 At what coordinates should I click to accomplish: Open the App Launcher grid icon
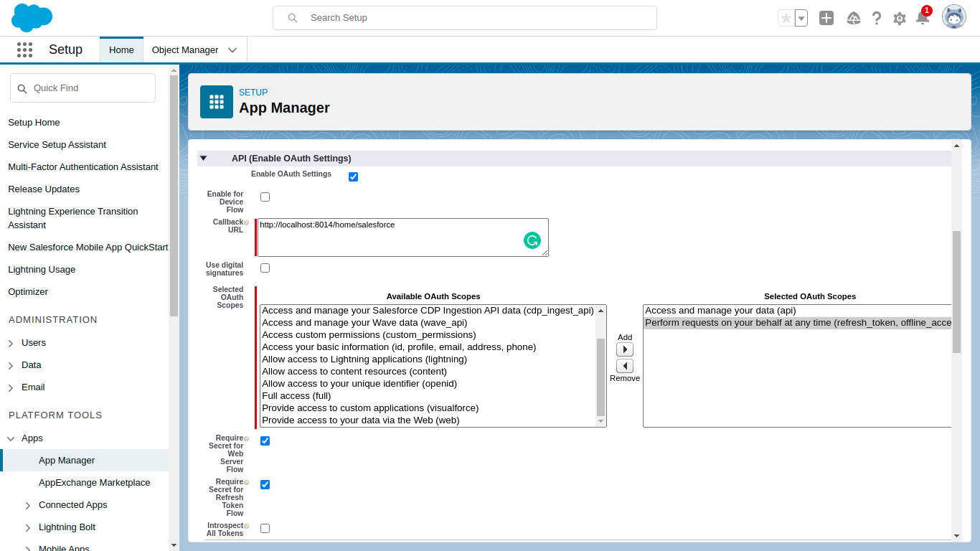tap(24, 50)
